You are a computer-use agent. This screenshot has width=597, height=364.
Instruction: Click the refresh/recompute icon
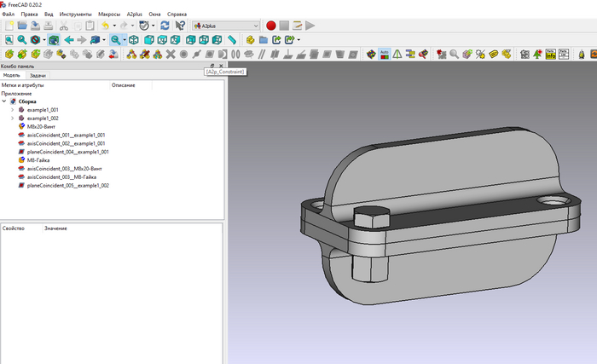[164, 26]
